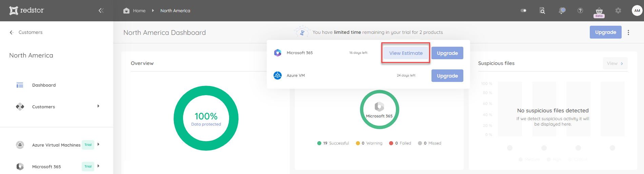The height and width of the screenshot is (174, 644).
Task: Expand Microsoft 365 sidebar submenu arrow
Action: pyautogui.click(x=98, y=166)
